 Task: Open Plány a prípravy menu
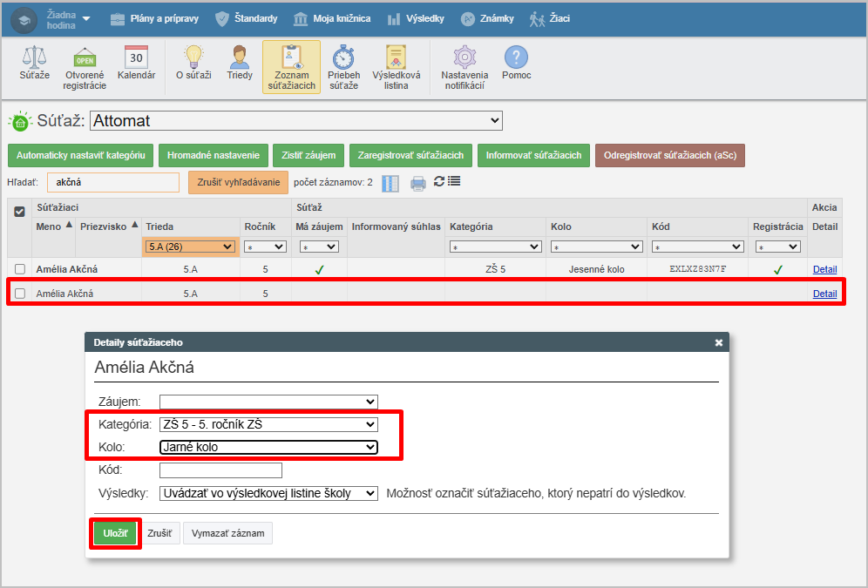click(x=155, y=18)
